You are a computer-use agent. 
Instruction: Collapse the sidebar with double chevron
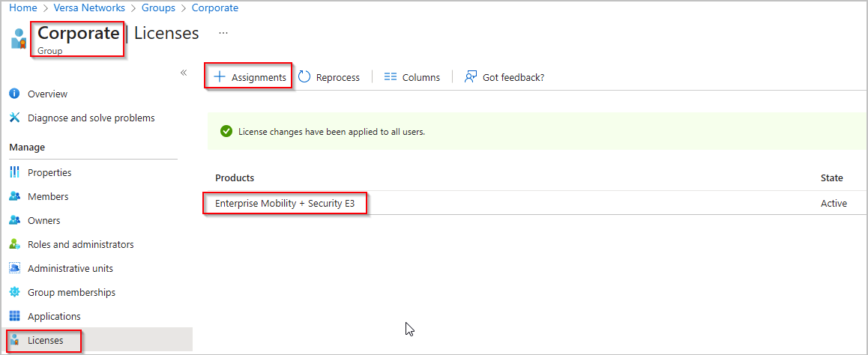click(184, 73)
